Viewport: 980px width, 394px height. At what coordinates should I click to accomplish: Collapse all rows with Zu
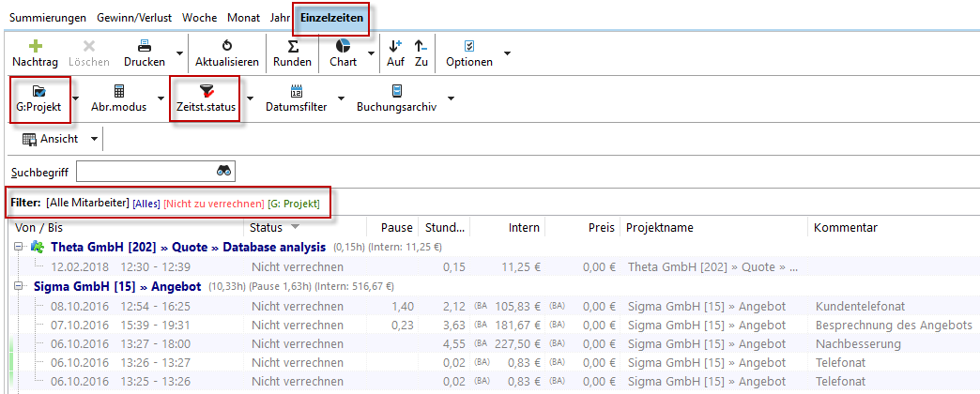pos(421,46)
